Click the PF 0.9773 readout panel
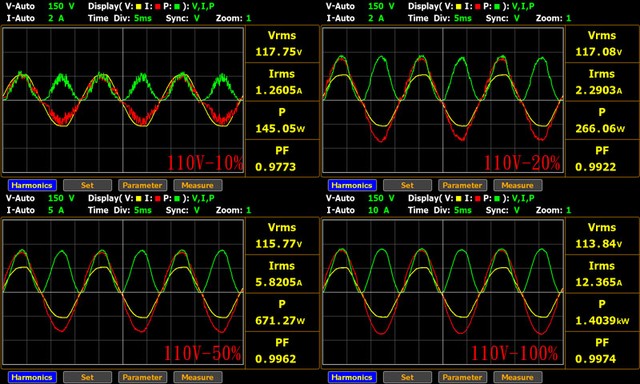Image resolution: width=640 pixels, height=384 pixels. pos(282,158)
